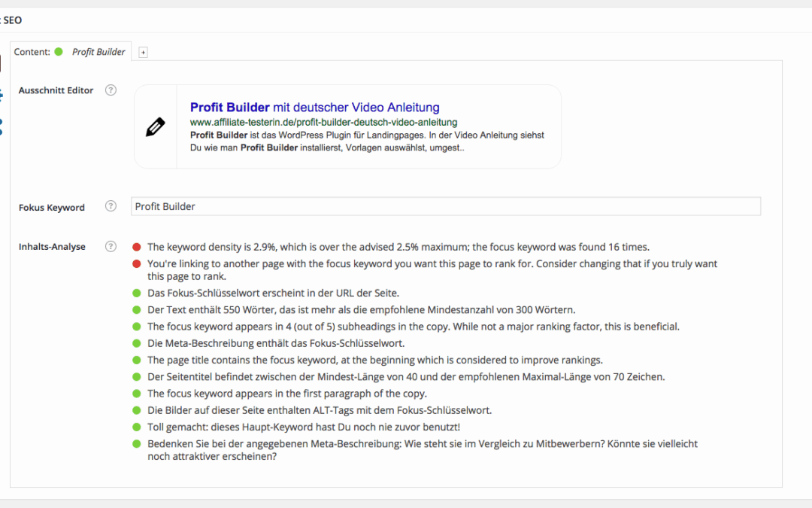Screen dimensions: 812x508
Task: Select the Content: Profit Builder tab
Action: (71, 52)
